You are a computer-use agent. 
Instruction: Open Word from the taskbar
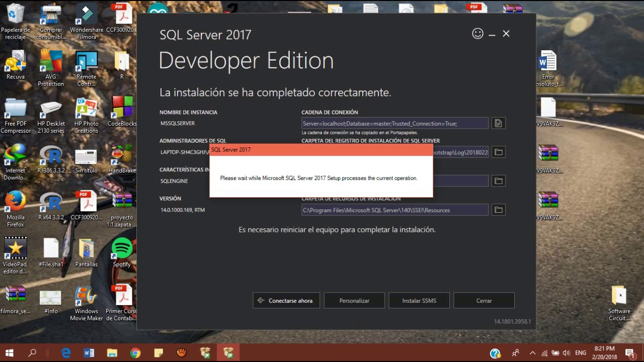coord(89,353)
